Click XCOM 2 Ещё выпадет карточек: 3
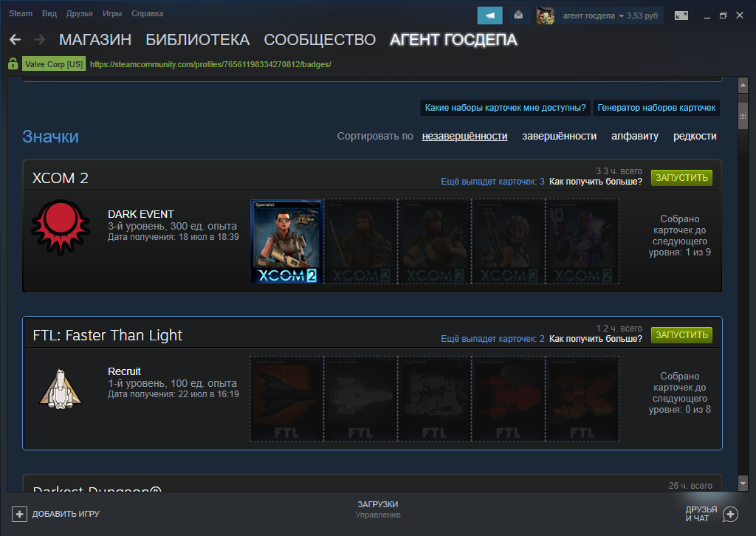 (x=492, y=182)
